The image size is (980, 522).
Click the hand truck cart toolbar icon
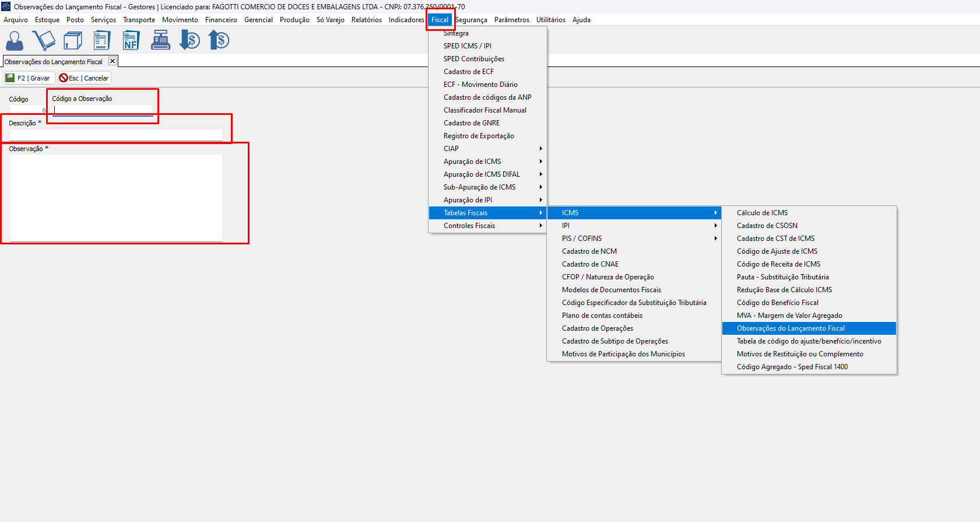[44, 41]
